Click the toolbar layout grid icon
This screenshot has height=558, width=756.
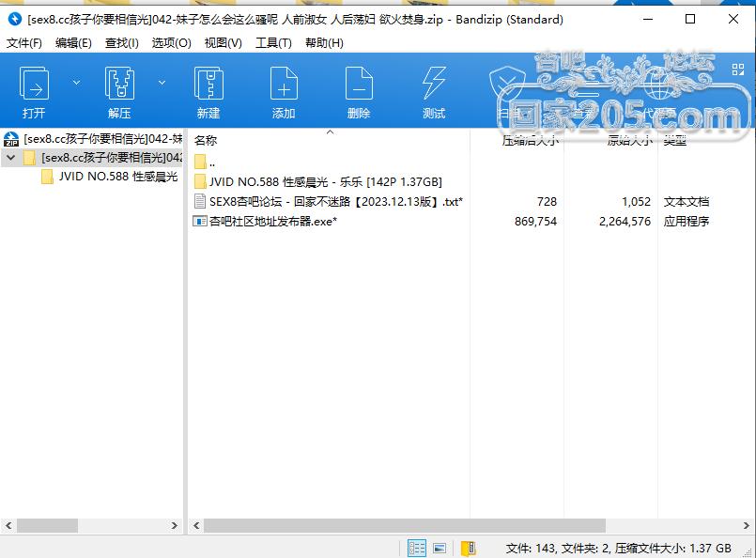pyautogui.click(x=737, y=70)
